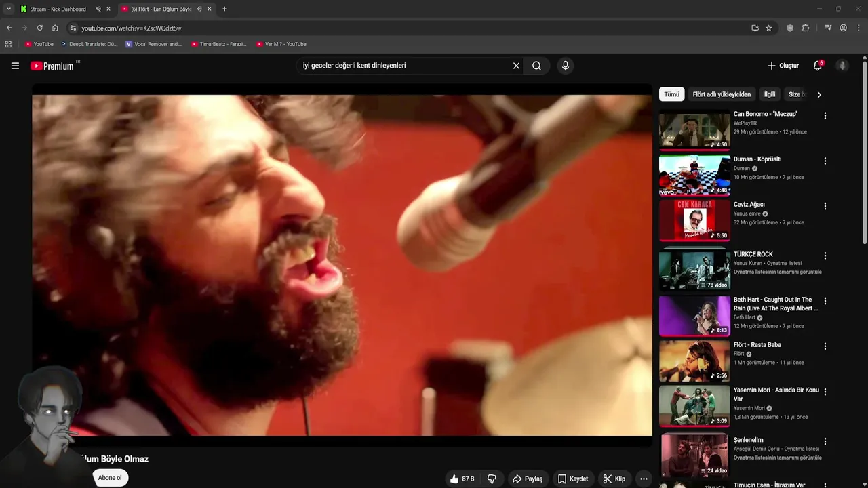This screenshot has height=488, width=868.
Task: Open options menu for Duman - Köprüaltı
Action: point(825,161)
